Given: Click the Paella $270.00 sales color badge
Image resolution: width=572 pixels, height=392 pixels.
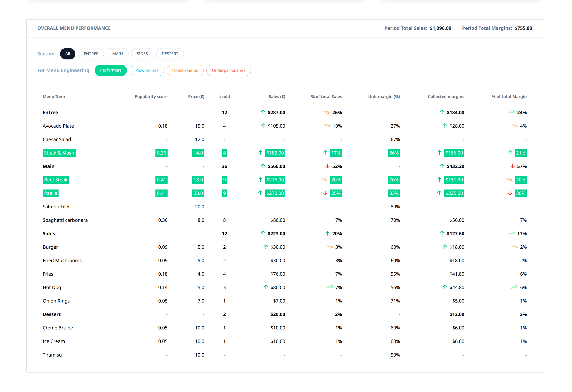Looking at the screenshot, I should pyautogui.click(x=275, y=193).
